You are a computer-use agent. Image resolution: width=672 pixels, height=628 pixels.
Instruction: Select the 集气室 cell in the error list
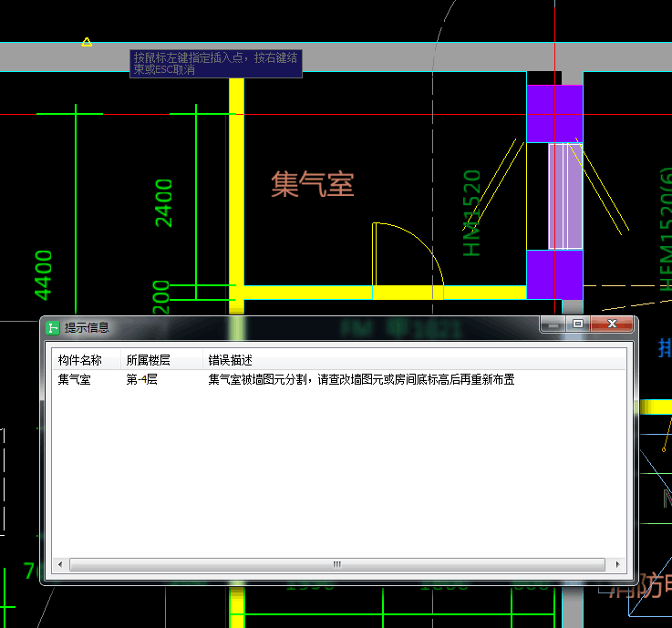(x=74, y=379)
